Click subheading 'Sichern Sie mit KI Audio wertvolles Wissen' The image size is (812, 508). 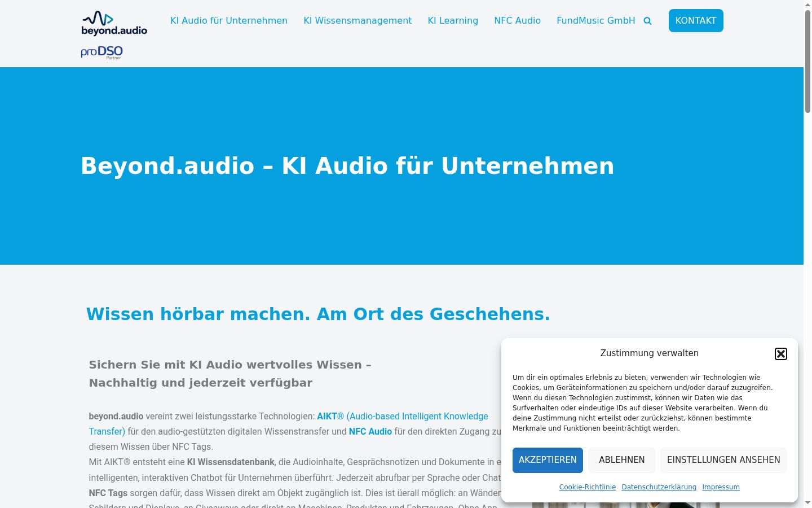[x=230, y=365]
